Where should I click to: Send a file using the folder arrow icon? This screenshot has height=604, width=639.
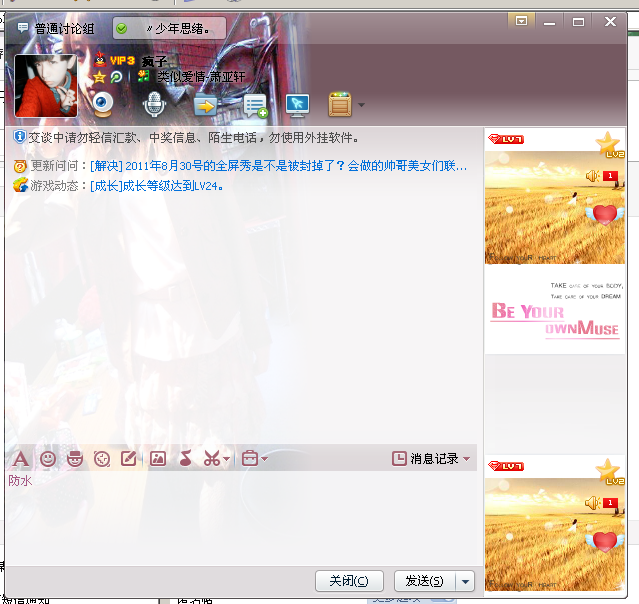205,105
